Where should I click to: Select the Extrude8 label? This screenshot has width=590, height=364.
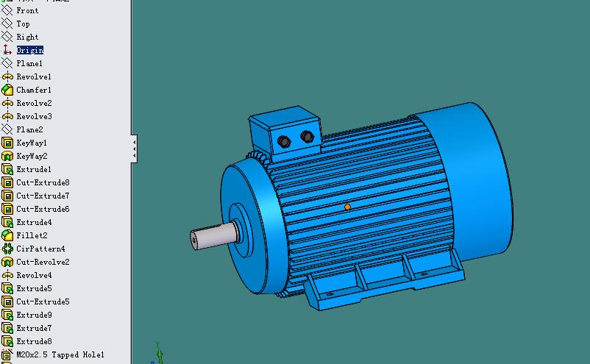[x=35, y=341]
